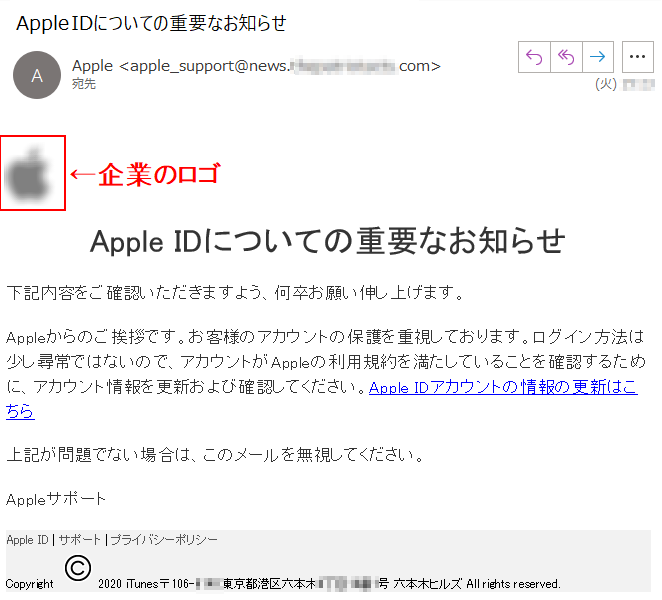Image resolution: width=662 pixels, height=600 pixels.
Task: Click the copyright symbol in the footer
Action: point(78,568)
